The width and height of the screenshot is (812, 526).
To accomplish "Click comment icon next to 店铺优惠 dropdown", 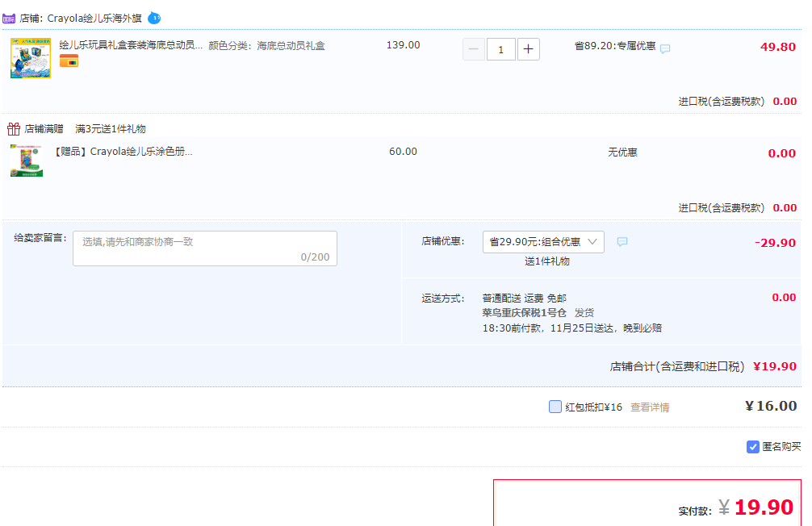I will (622, 242).
